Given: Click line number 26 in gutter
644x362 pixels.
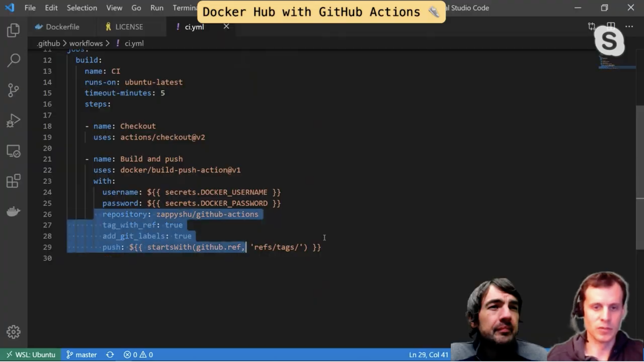Looking at the screenshot, I should click(x=47, y=214).
